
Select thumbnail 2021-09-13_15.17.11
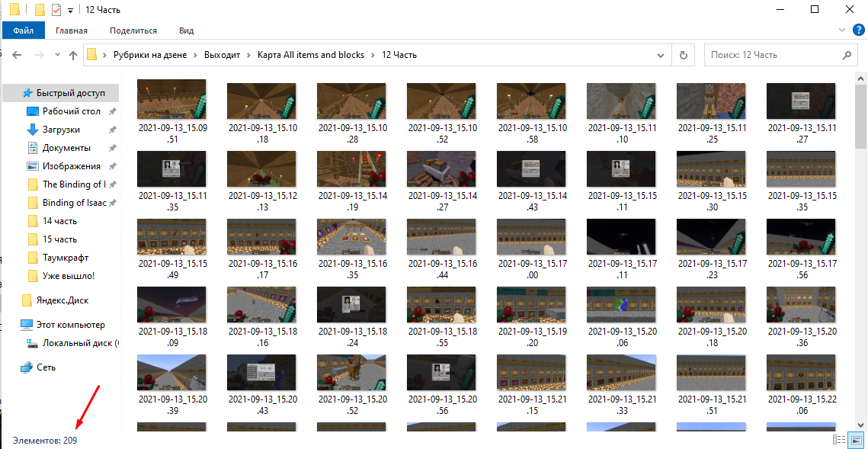tap(621, 236)
